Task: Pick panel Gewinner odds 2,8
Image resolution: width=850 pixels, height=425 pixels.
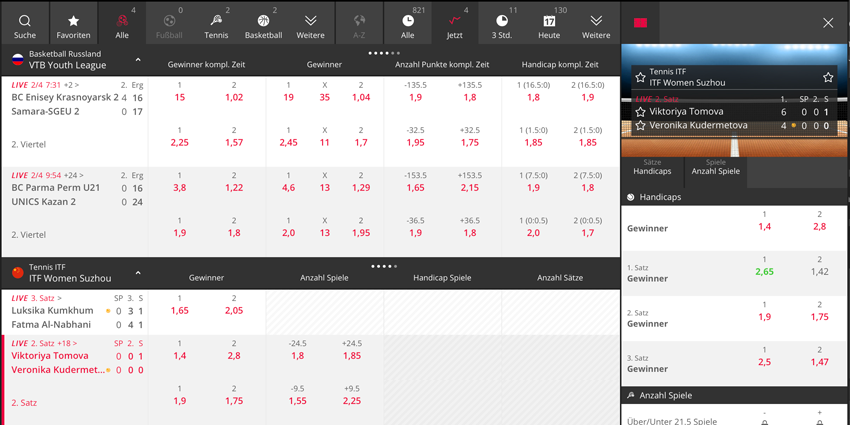Action: (820, 227)
